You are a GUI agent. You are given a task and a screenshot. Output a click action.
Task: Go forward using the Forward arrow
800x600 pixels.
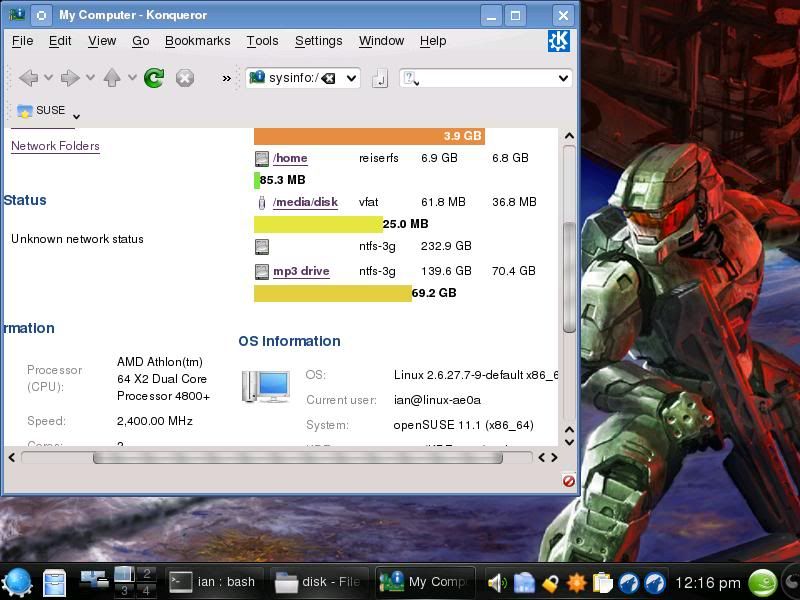(x=70, y=78)
